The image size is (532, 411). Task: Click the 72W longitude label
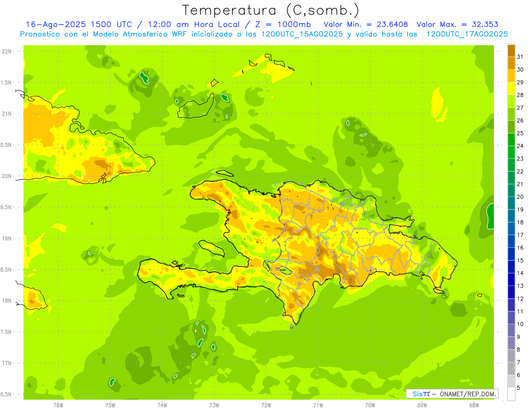[x=266, y=405]
